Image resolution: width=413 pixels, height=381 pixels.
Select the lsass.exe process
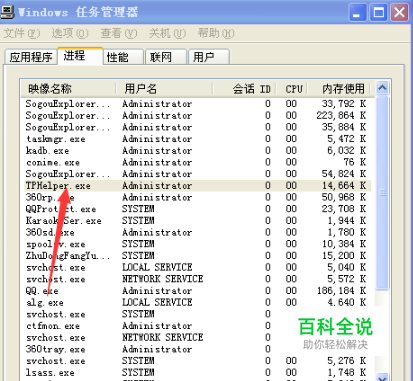(197, 372)
